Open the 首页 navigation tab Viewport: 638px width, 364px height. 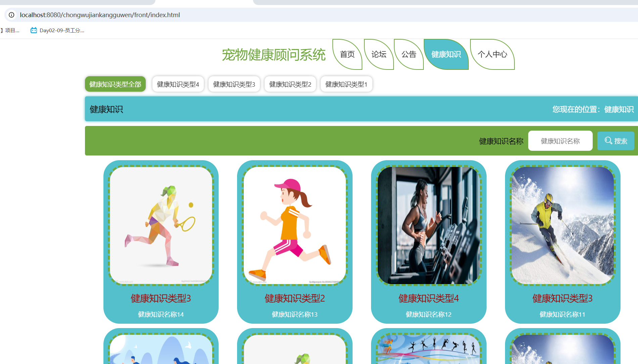point(347,54)
